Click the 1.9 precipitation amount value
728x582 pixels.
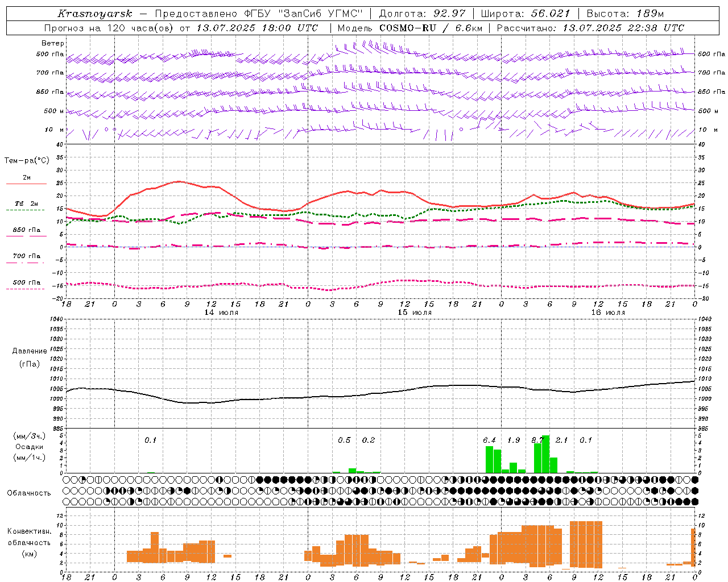514,440
